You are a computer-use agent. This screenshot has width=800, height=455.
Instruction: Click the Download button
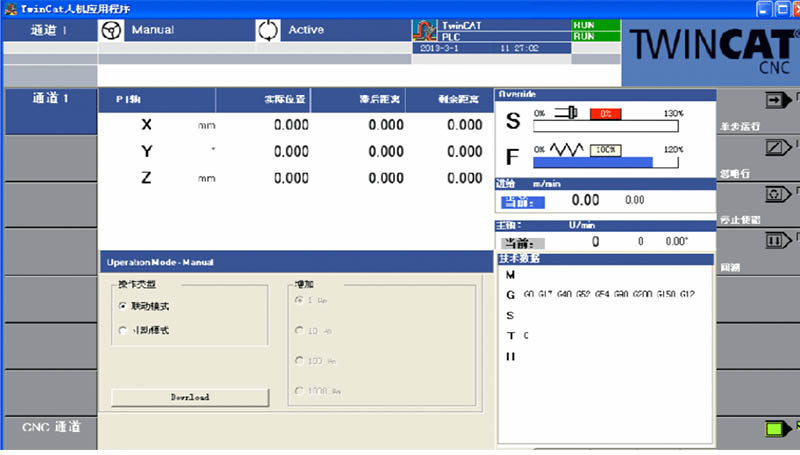click(x=190, y=397)
